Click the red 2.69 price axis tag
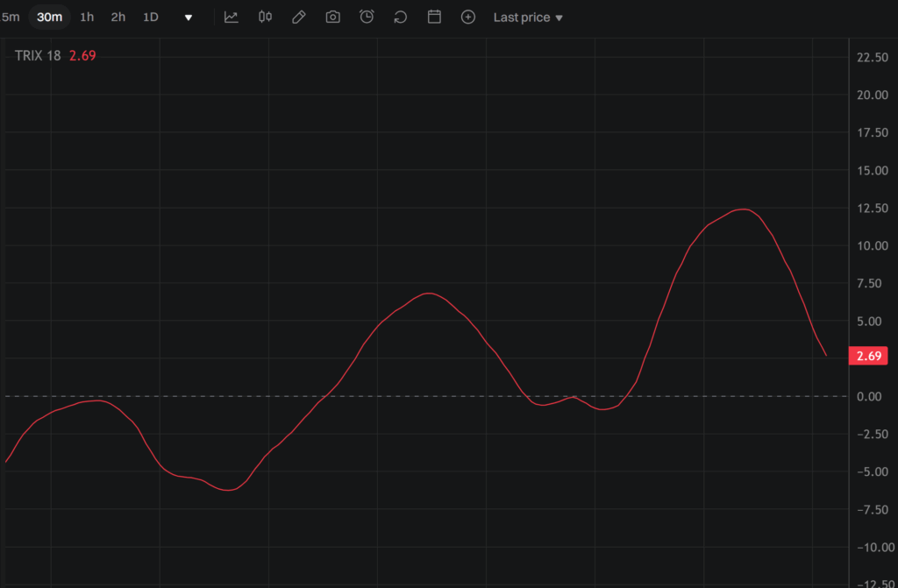 pos(868,356)
